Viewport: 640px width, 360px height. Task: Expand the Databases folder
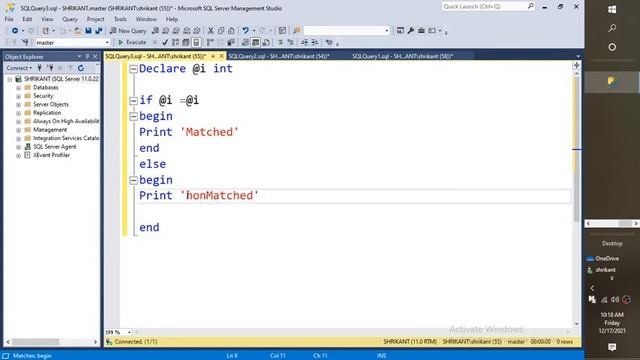coord(18,88)
